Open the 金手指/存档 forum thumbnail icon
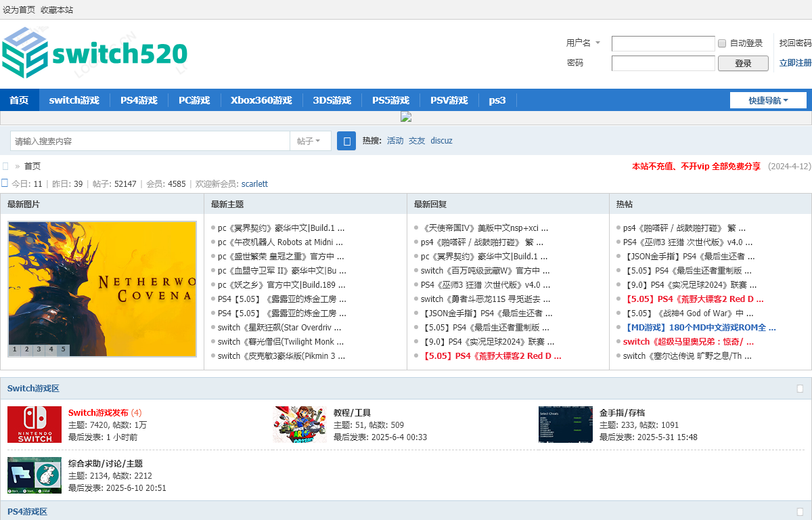812x520 pixels. [x=566, y=425]
